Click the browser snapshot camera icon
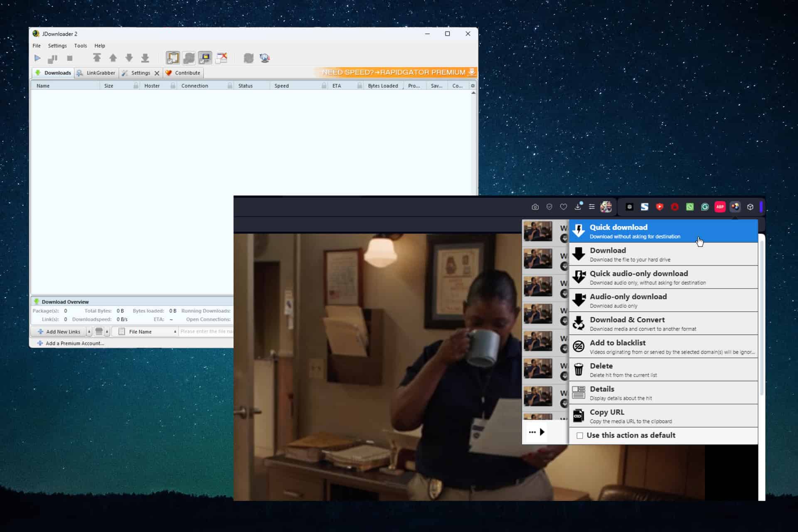798x532 pixels. pos(535,207)
